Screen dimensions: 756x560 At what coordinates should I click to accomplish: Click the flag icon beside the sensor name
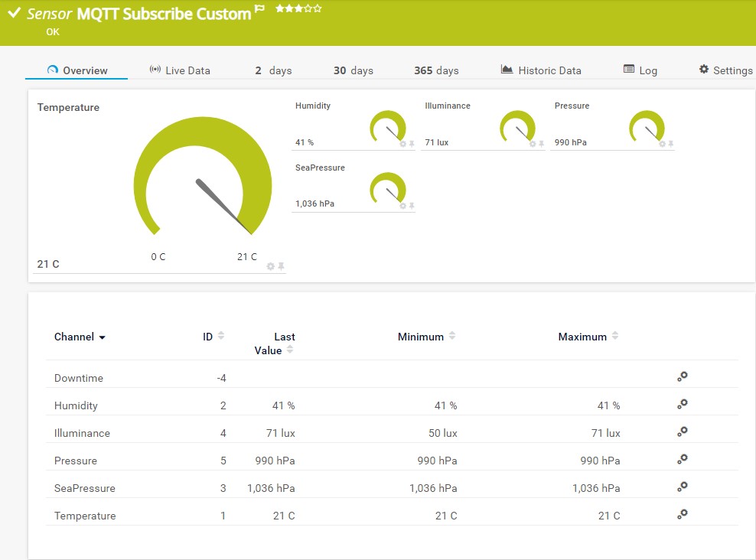pyautogui.click(x=258, y=7)
